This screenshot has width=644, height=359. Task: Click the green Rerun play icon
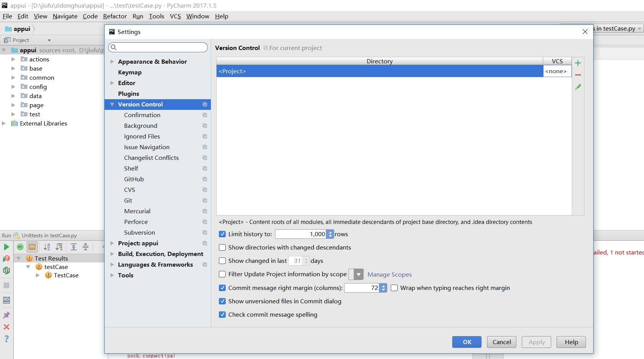pyautogui.click(x=6, y=247)
